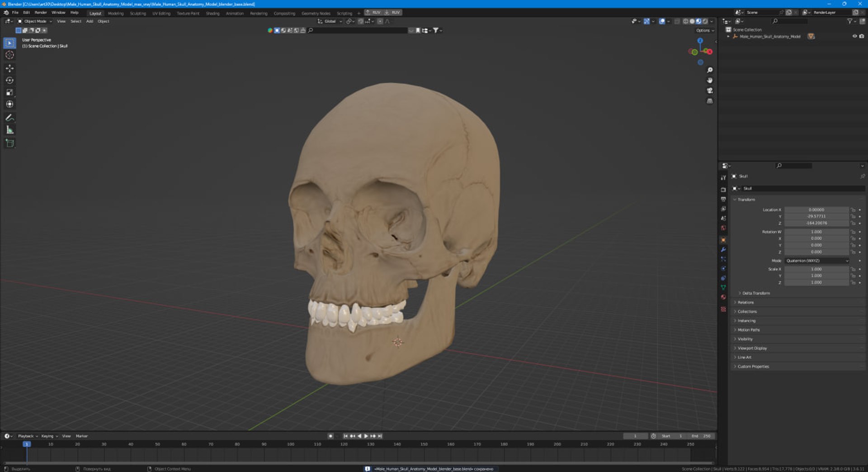Viewport: 868px width, 472px height.
Task: Toggle camera view in viewport
Action: coord(710,91)
